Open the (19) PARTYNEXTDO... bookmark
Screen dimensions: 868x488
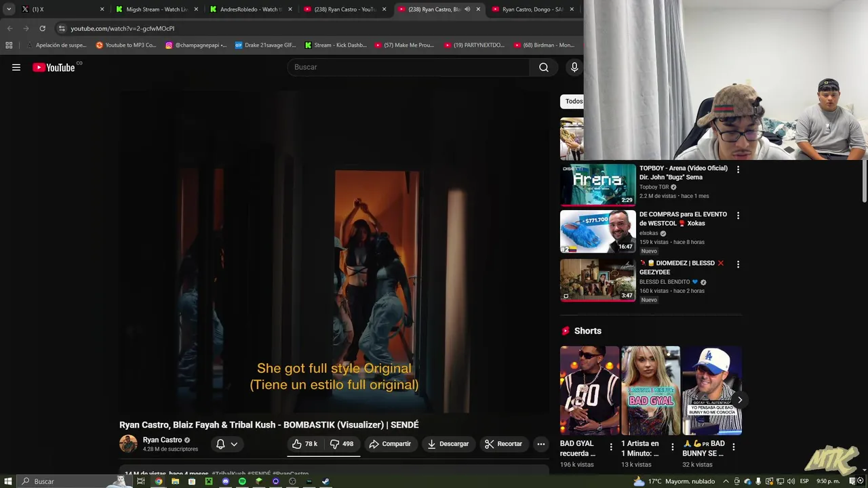tap(475, 45)
